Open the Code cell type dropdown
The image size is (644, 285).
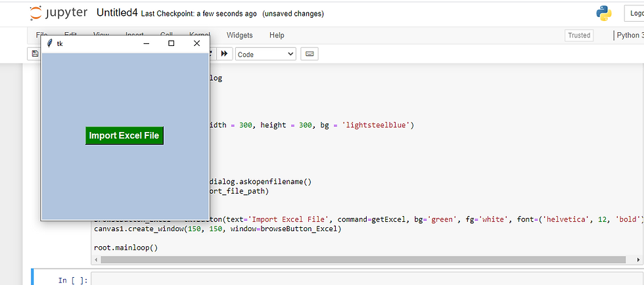tap(265, 54)
